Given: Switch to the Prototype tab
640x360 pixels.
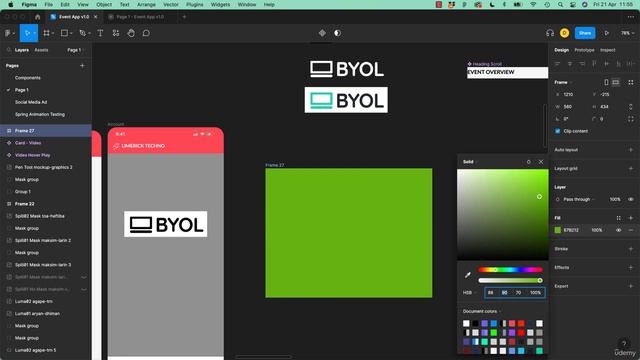Looking at the screenshot, I should [x=584, y=50].
